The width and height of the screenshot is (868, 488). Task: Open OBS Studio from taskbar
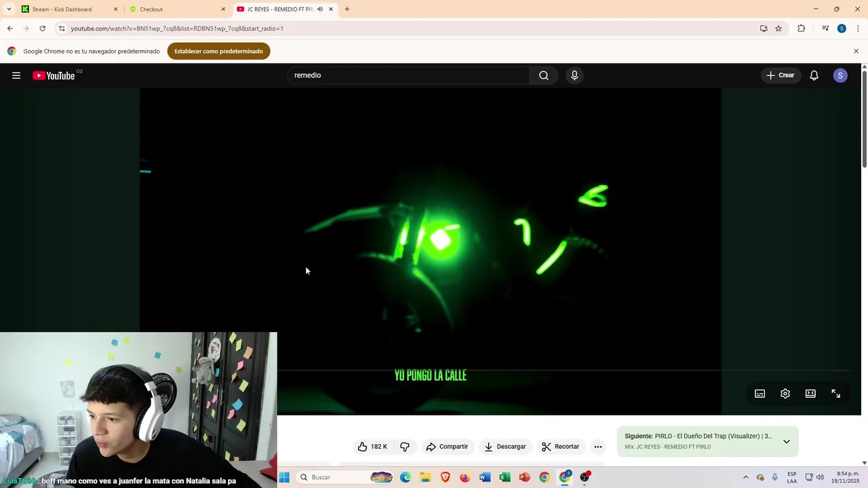pos(585,477)
